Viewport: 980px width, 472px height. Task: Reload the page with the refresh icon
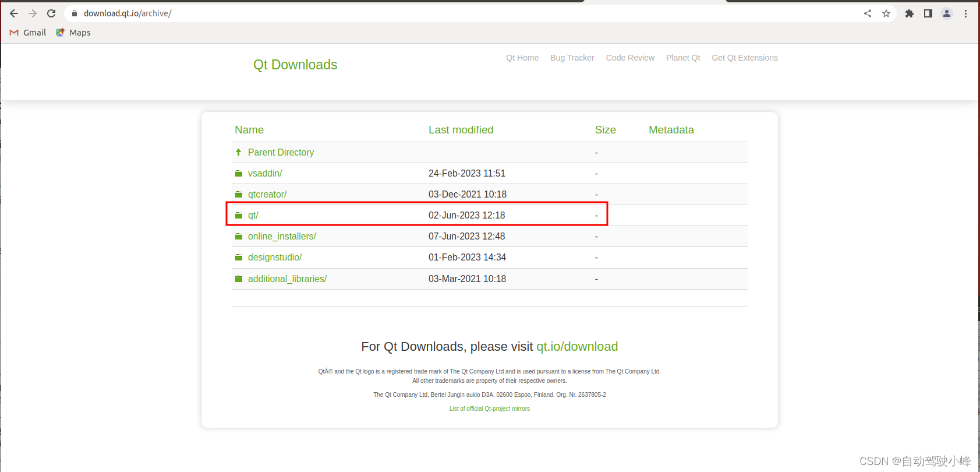click(x=51, y=13)
